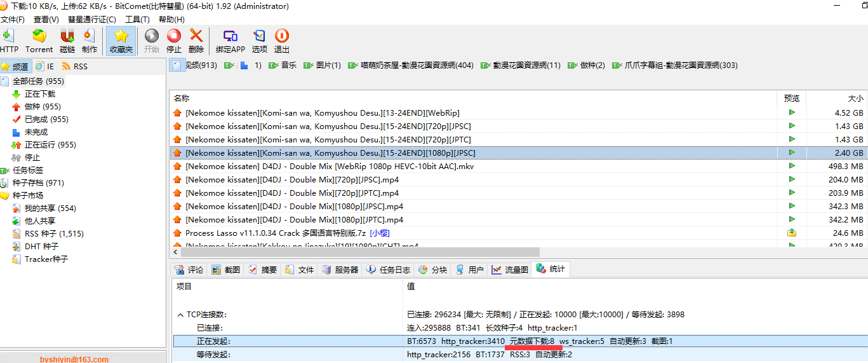
Task: Switch to the 用户 details tab
Action: tap(469, 270)
